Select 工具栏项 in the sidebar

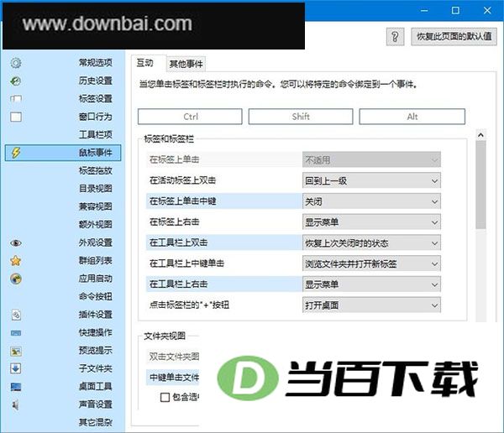click(x=96, y=134)
